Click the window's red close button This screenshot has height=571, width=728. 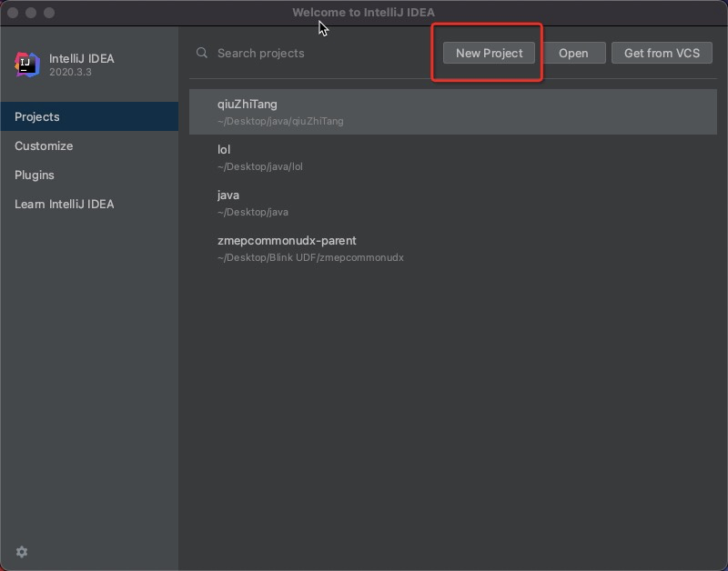(x=13, y=13)
